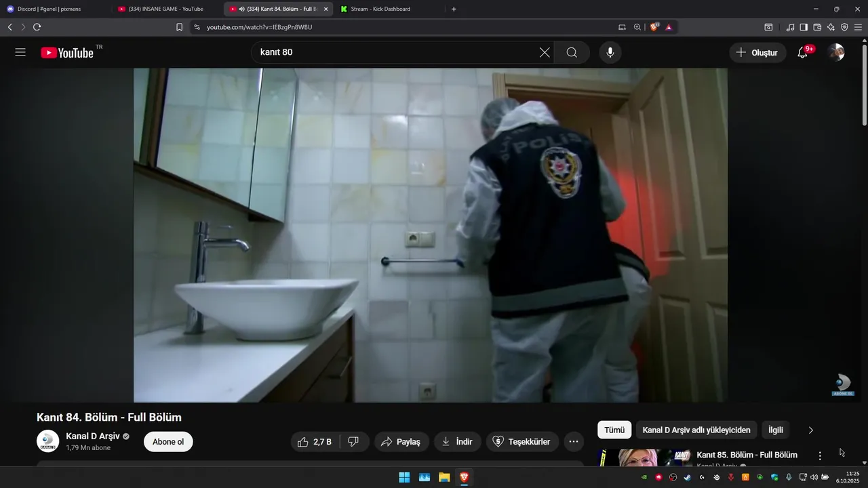The image size is (868, 488).
Task: Run search with the magnifier button
Action: [x=572, y=52]
